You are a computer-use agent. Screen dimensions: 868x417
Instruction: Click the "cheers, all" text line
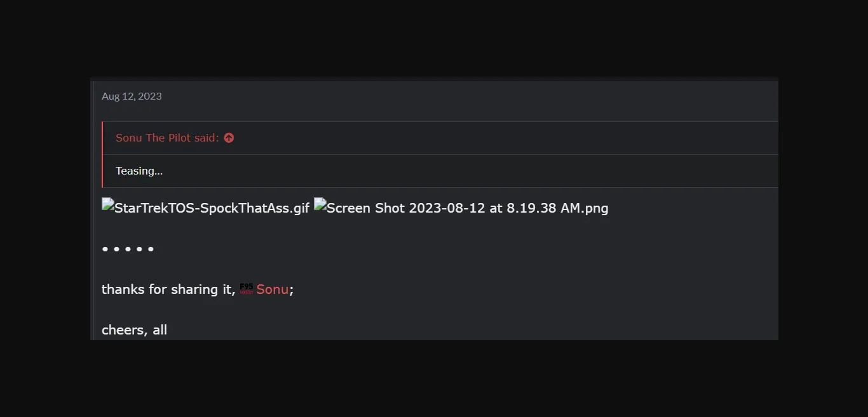tap(134, 330)
